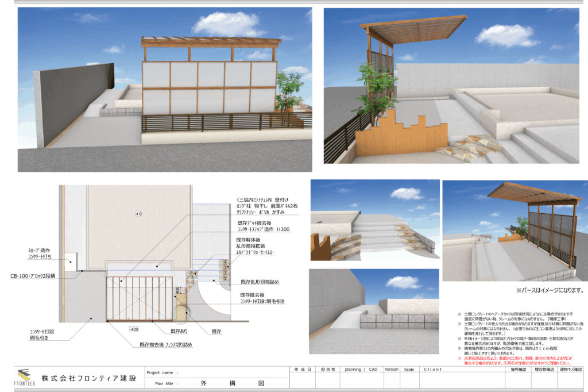This screenshot has height=392, width=588.
Task: Click the CB-100 block annotation label
Action: coord(32,276)
